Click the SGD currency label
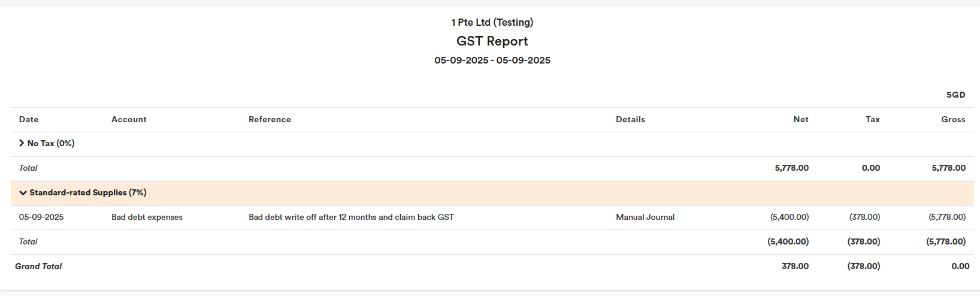Screen dimensions: 980x296 pos(955,95)
